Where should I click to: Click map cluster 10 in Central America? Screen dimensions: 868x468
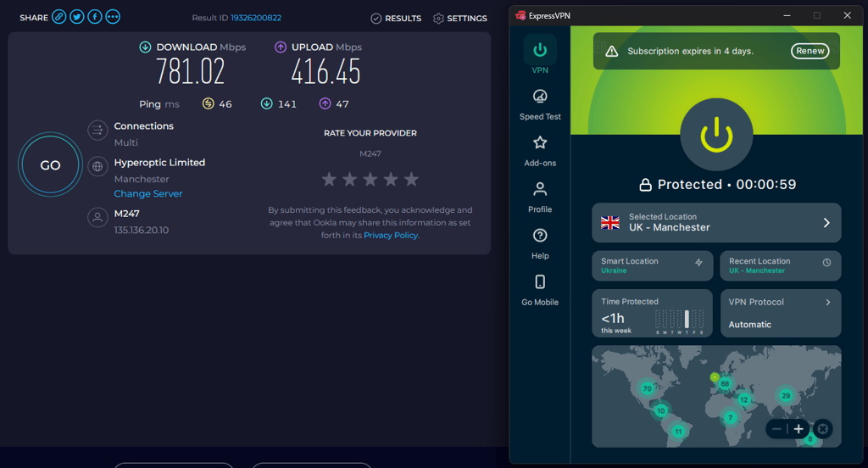coord(660,410)
